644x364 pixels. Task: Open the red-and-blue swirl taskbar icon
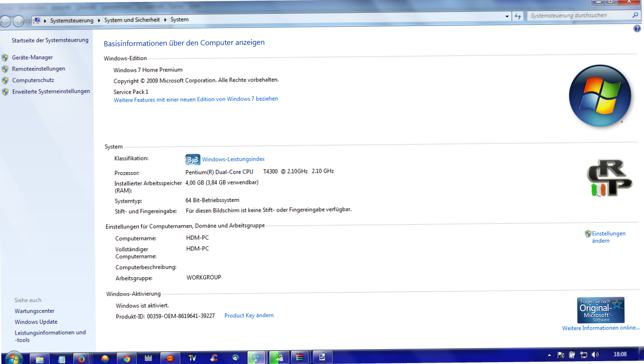[x=214, y=358]
